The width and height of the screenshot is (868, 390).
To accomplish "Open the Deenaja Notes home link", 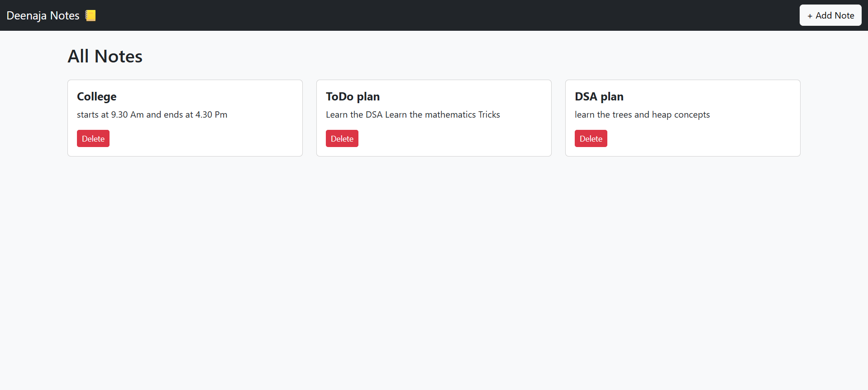I will tap(43, 15).
